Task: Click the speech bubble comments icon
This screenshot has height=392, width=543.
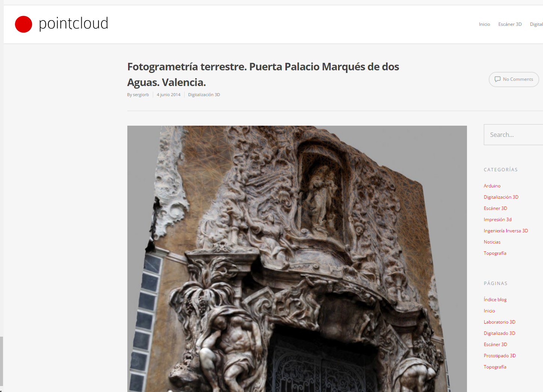Action: (x=498, y=79)
